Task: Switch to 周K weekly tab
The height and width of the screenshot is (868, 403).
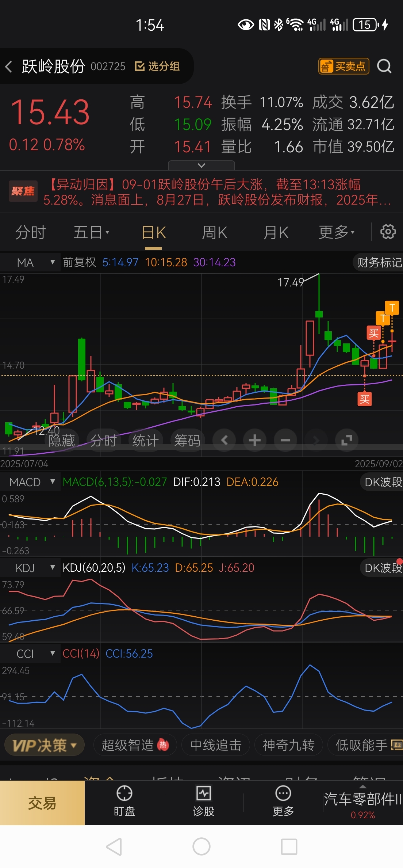Action: pyautogui.click(x=215, y=233)
